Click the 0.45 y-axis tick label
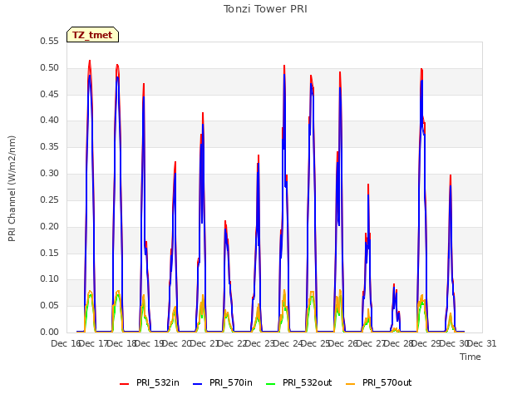The width and height of the screenshot is (532, 399). tap(49, 94)
